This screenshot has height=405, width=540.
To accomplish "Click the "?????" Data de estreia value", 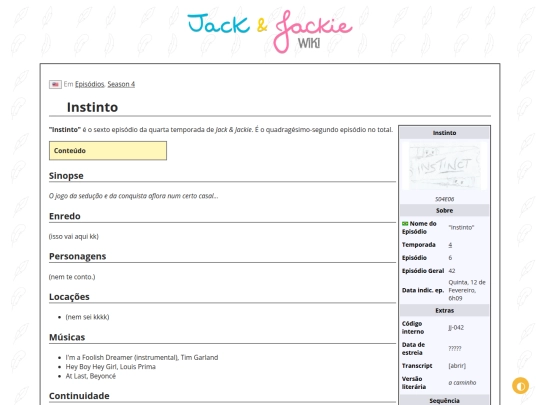I will click(455, 349).
